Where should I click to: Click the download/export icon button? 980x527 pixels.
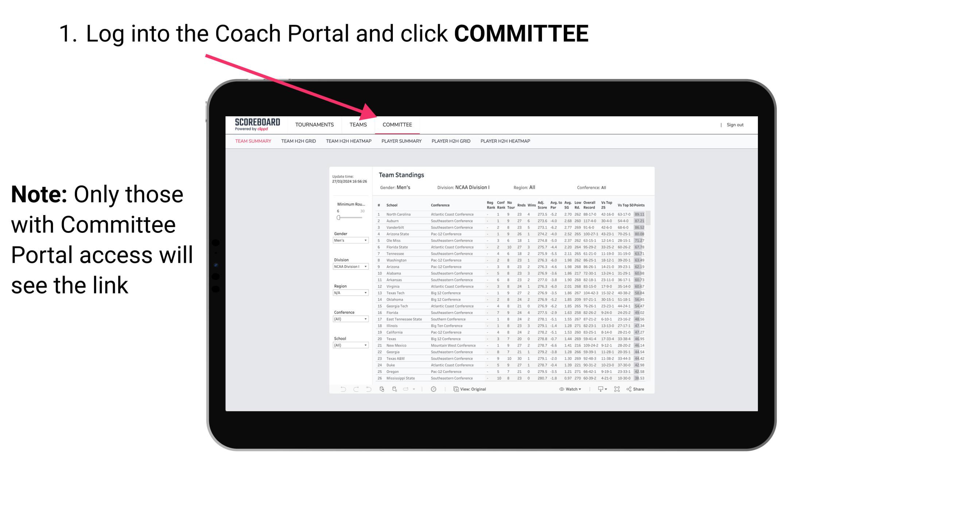600,389
